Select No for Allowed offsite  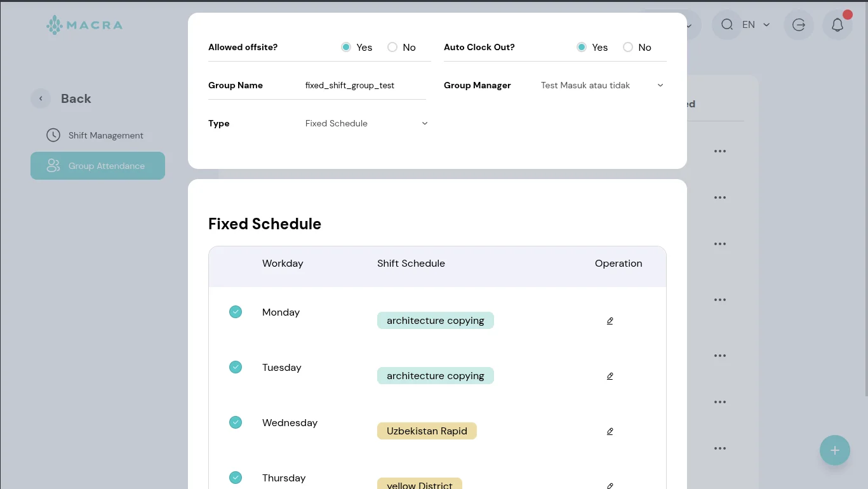(392, 47)
